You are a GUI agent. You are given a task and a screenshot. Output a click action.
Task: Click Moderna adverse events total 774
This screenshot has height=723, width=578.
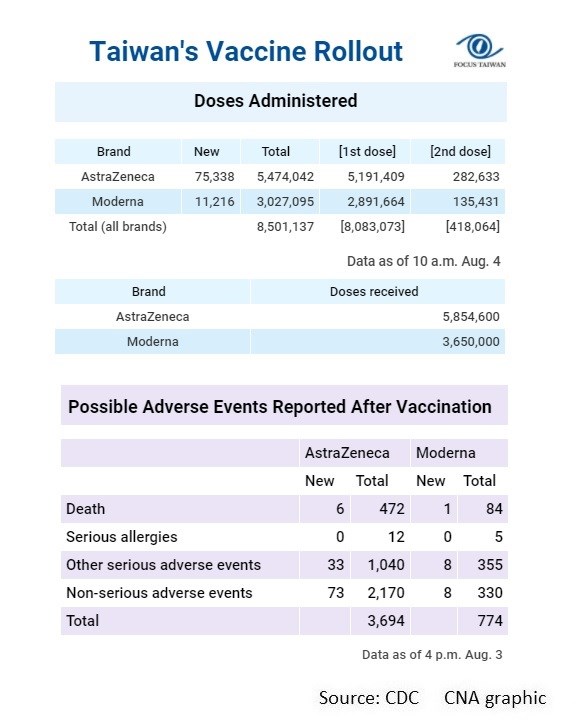pyautogui.click(x=490, y=621)
